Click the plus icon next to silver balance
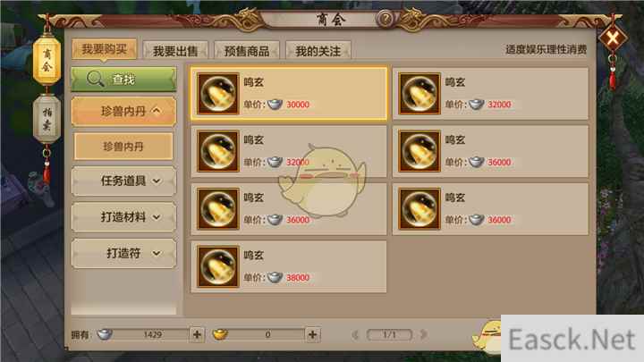The height and width of the screenshot is (362, 644). [197, 334]
